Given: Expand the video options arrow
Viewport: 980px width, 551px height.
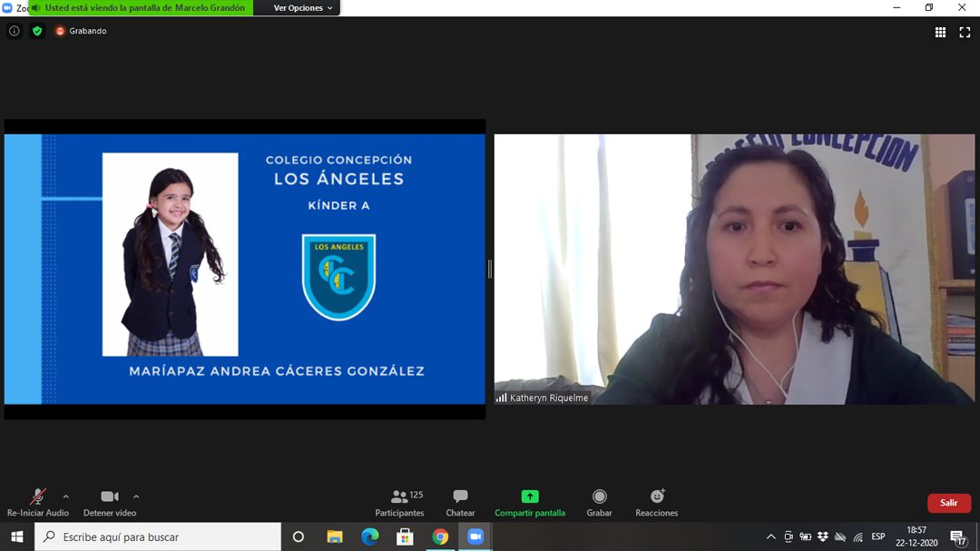Looking at the screenshot, I should (x=136, y=497).
